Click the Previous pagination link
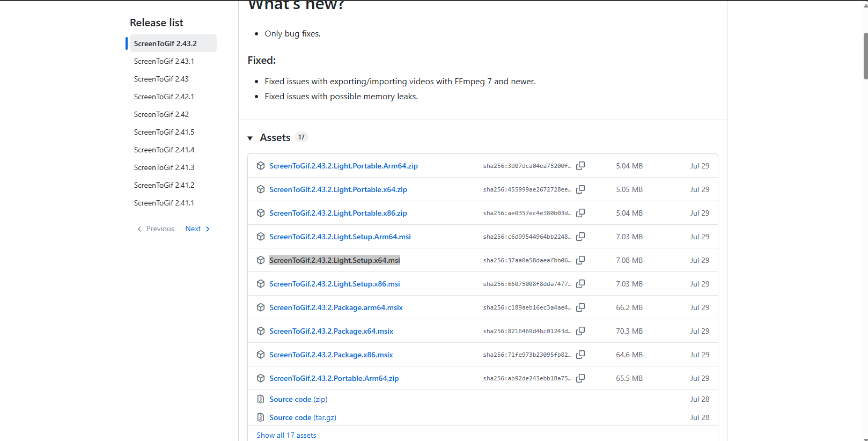 coord(156,229)
